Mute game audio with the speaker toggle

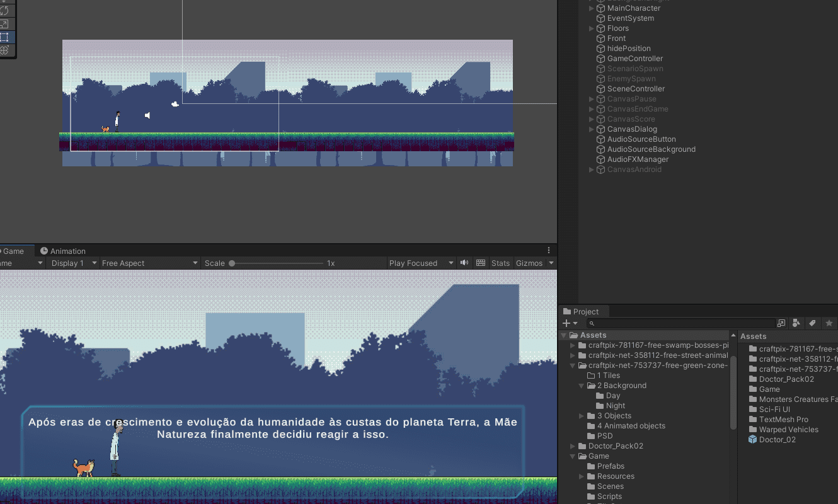pos(464,263)
